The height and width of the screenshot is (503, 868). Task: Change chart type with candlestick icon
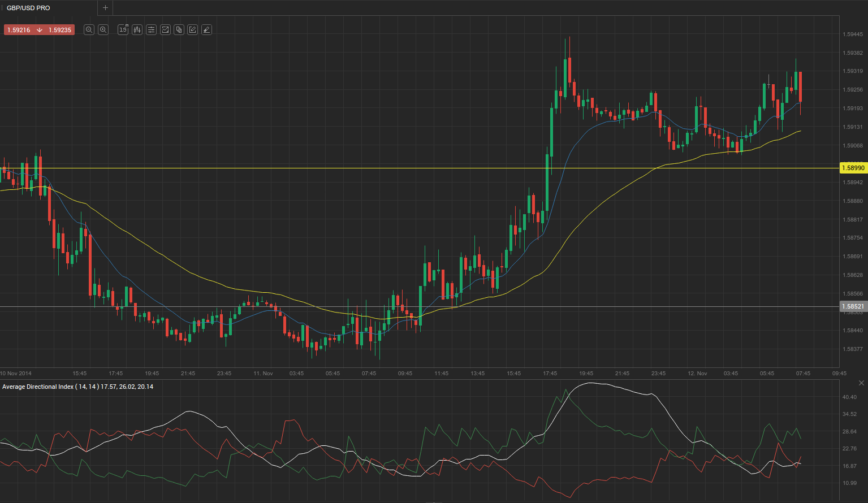pyautogui.click(x=137, y=30)
